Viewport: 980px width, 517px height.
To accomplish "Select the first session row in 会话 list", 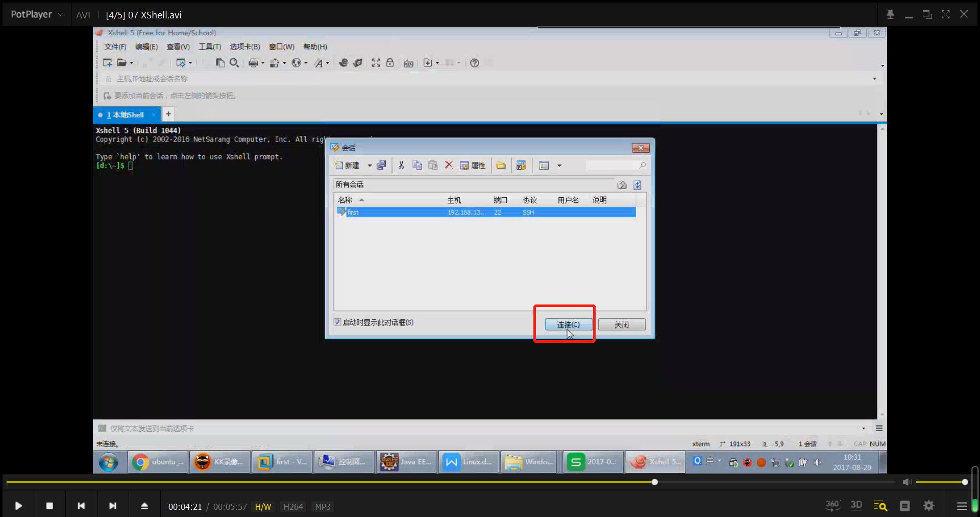I will [486, 212].
